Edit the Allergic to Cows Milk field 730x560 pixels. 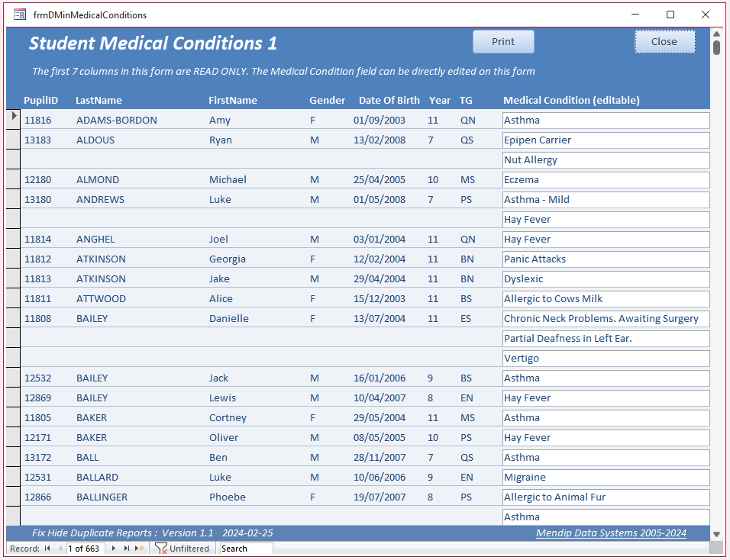tap(606, 298)
